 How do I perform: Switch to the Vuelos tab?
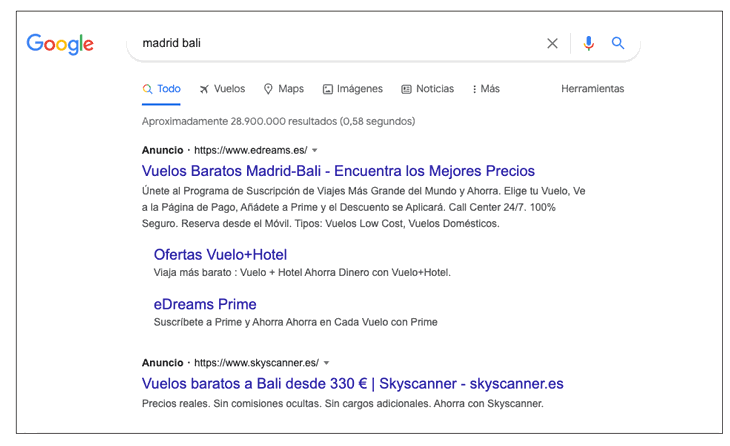pos(223,89)
